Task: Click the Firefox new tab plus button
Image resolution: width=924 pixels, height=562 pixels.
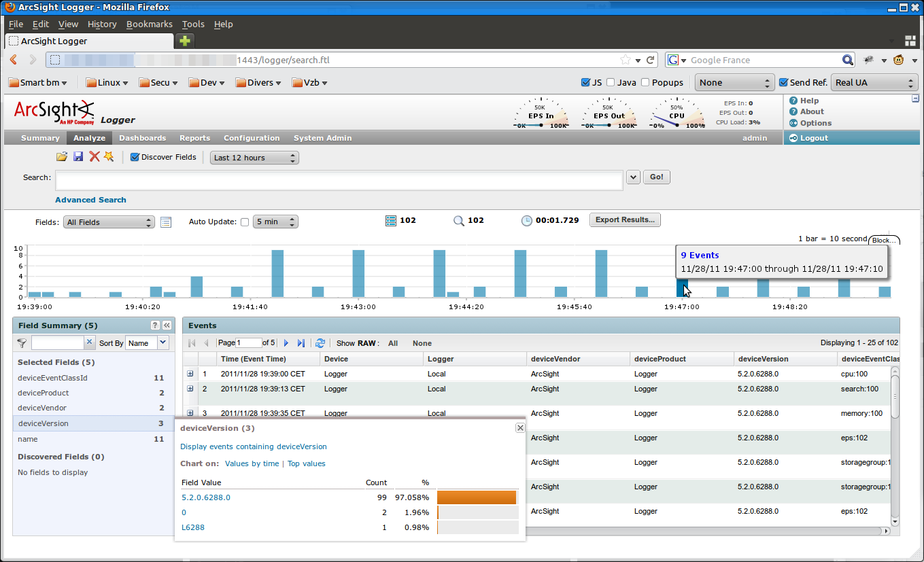Action: pyautogui.click(x=185, y=41)
